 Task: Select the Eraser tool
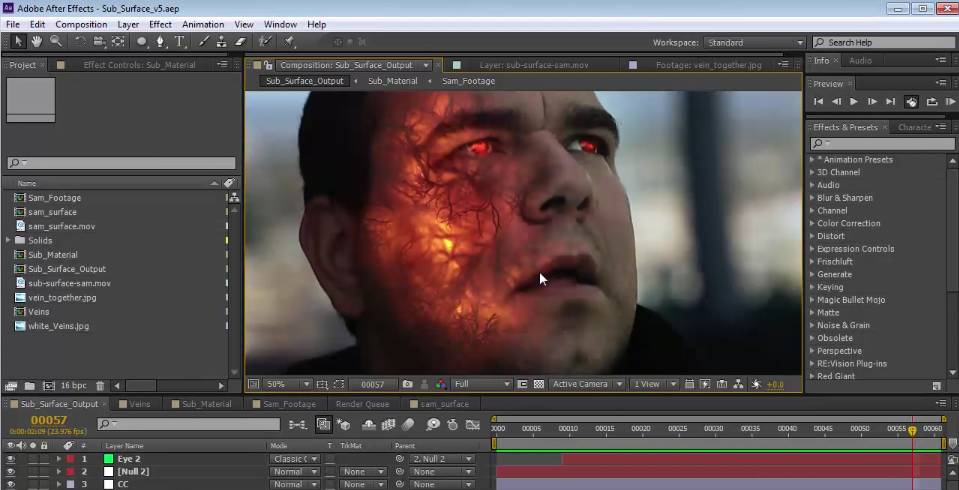[x=240, y=42]
